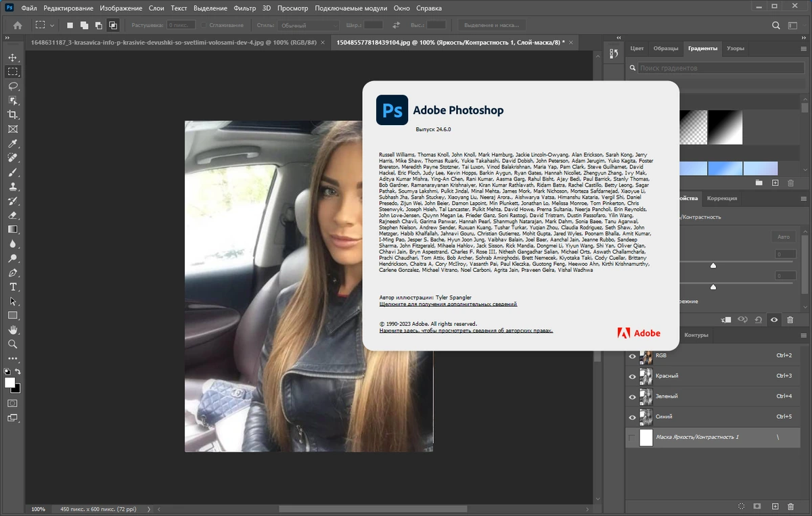Collapse the right panels to icons
Image resolution: width=812 pixels, height=516 pixels.
(x=804, y=39)
